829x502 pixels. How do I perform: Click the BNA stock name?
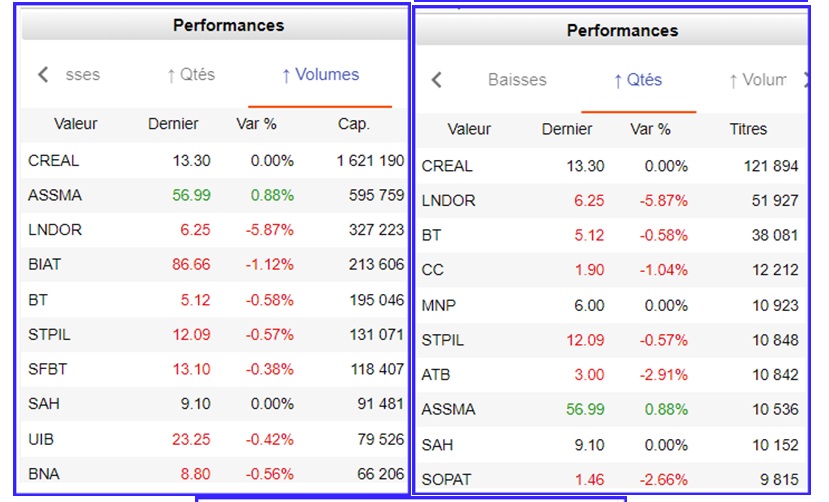(43, 474)
